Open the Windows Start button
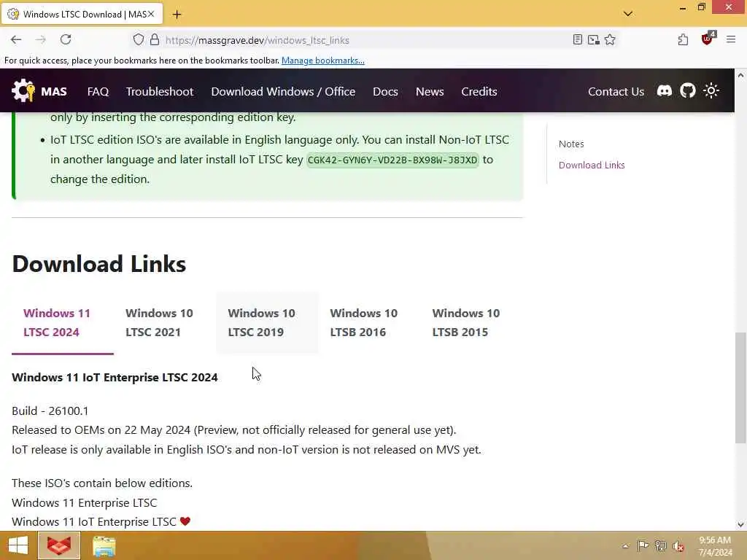The width and height of the screenshot is (747, 560). (x=18, y=545)
